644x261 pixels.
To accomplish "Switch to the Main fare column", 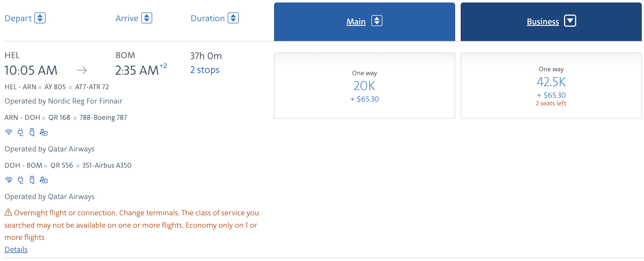I will tap(356, 21).
